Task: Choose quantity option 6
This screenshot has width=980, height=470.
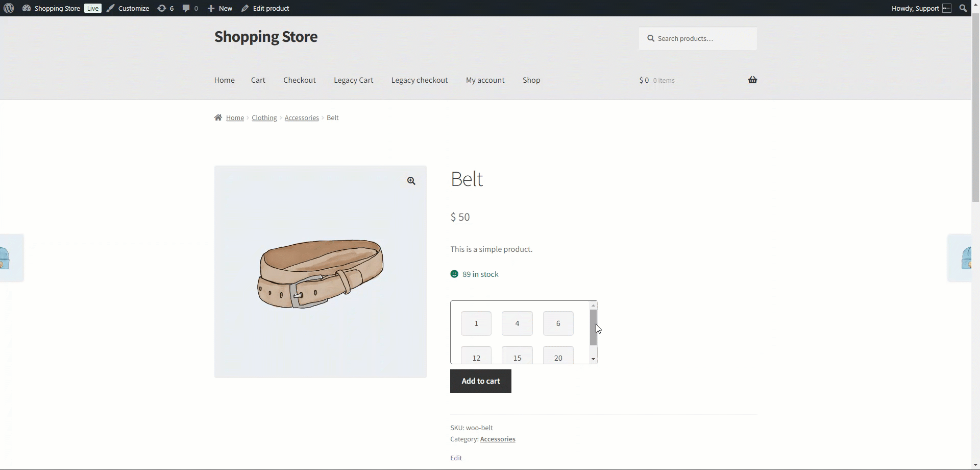Action: (x=558, y=323)
